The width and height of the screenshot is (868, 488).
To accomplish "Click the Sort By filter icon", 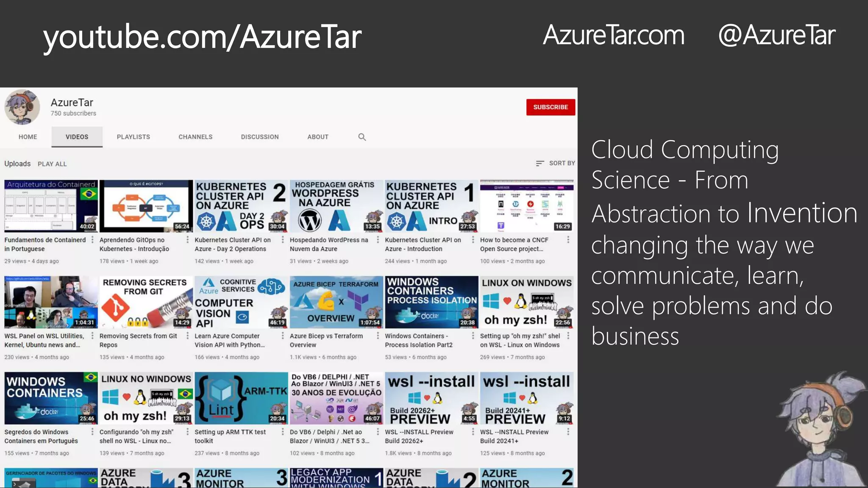I will point(540,164).
